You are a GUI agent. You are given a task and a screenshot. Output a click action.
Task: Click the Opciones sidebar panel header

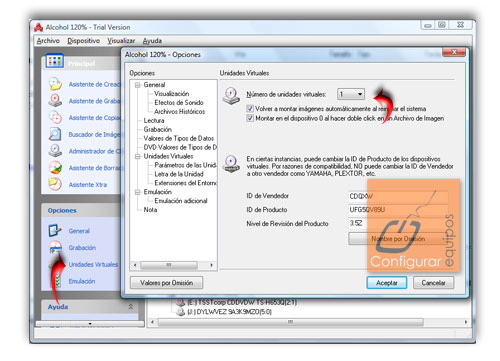(81, 210)
